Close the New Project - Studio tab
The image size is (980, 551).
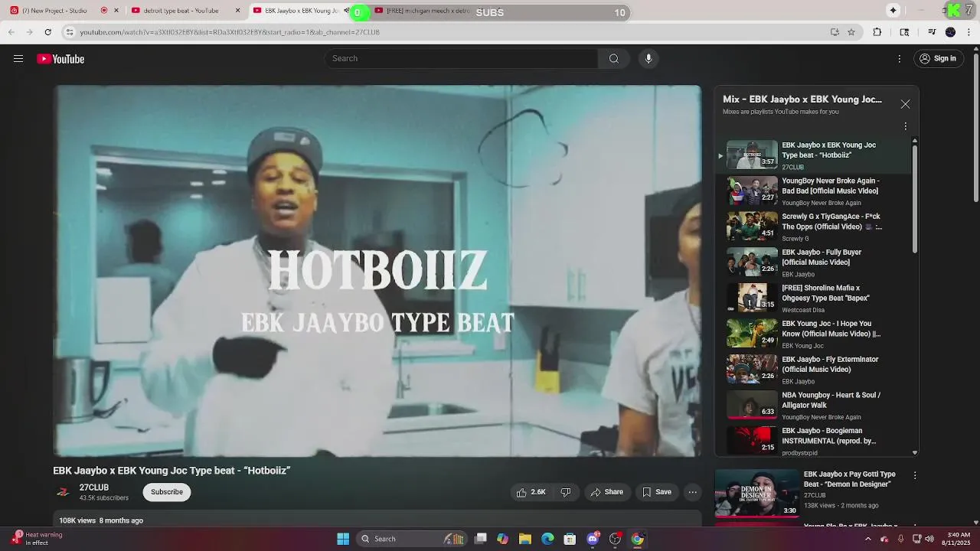tap(116, 11)
